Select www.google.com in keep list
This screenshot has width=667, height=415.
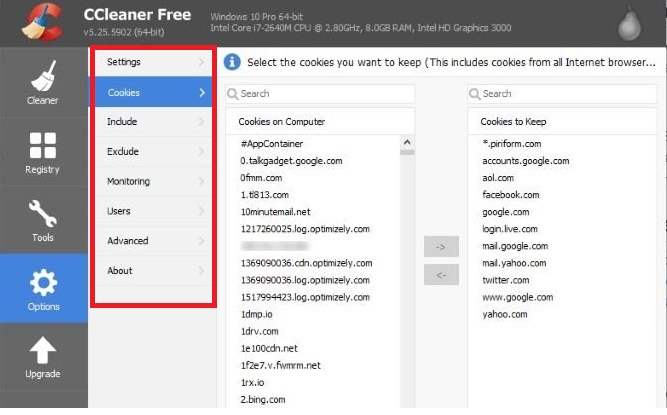[518, 297]
